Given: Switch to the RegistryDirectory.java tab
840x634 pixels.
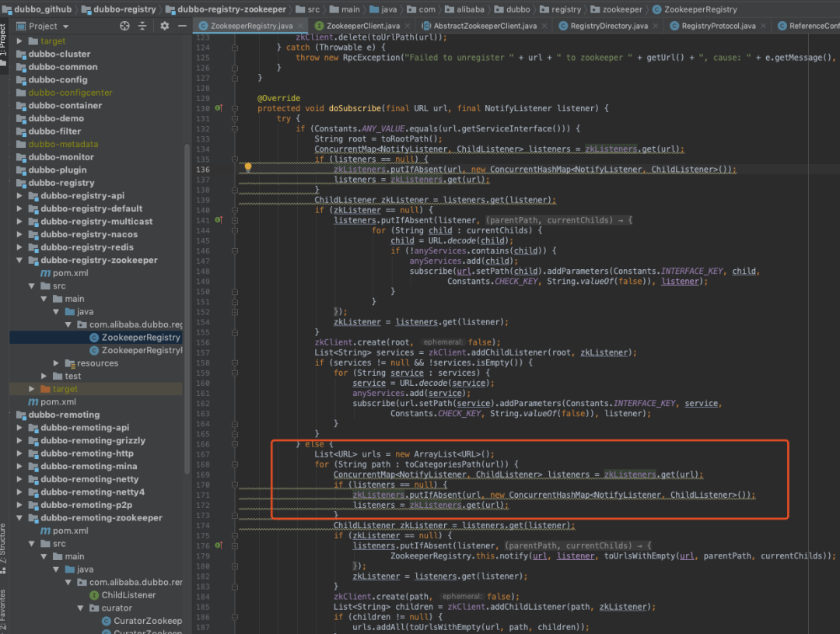Looking at the screenshot, I should coord(608,26).
